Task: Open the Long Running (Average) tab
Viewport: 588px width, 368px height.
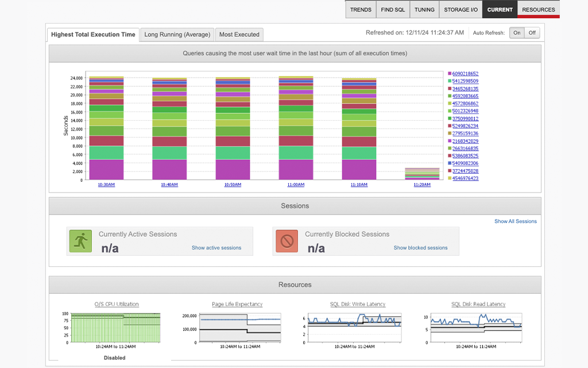Action: 177,34
